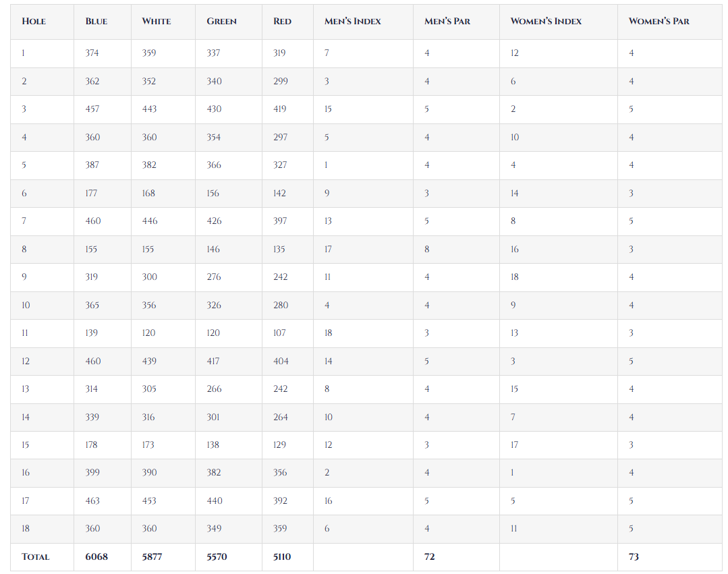Click hole 3 Blue yardage 457
The image size is (728, 574).
coord(92,109)
